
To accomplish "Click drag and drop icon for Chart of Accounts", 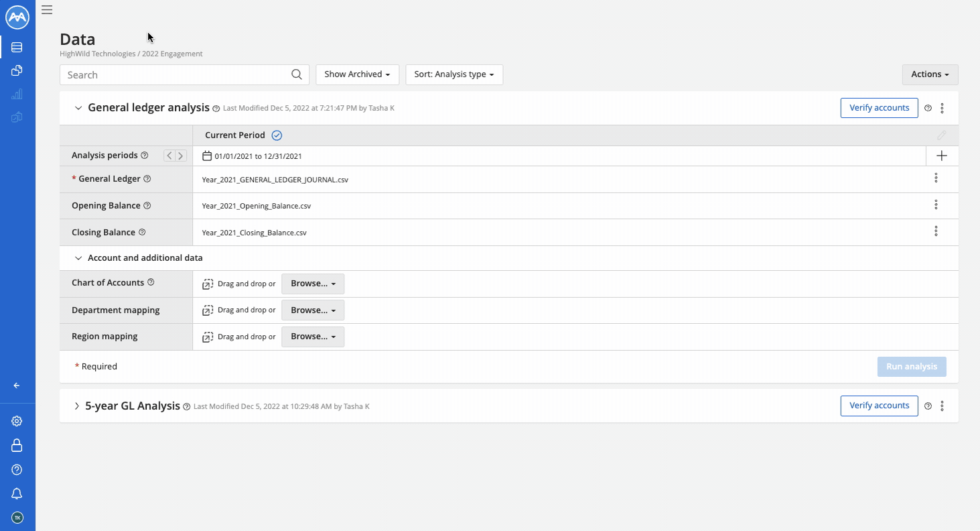I will click(x=208, y=284).
